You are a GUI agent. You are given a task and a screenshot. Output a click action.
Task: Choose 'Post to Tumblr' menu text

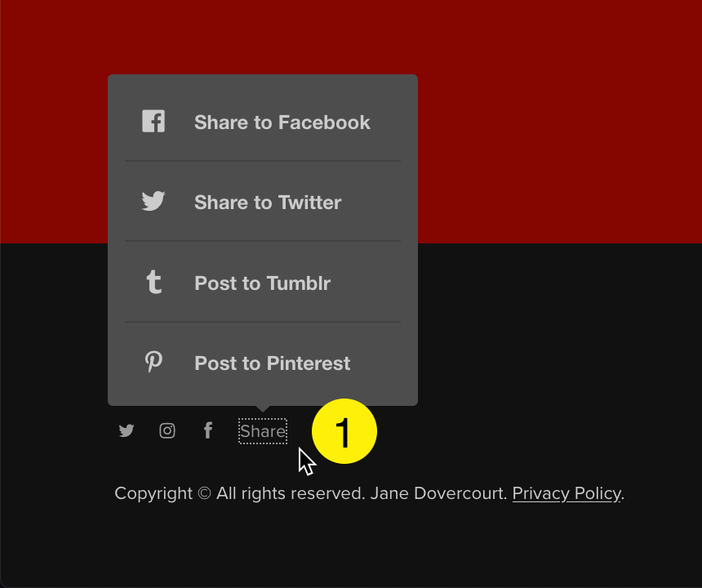pos(262,283)
